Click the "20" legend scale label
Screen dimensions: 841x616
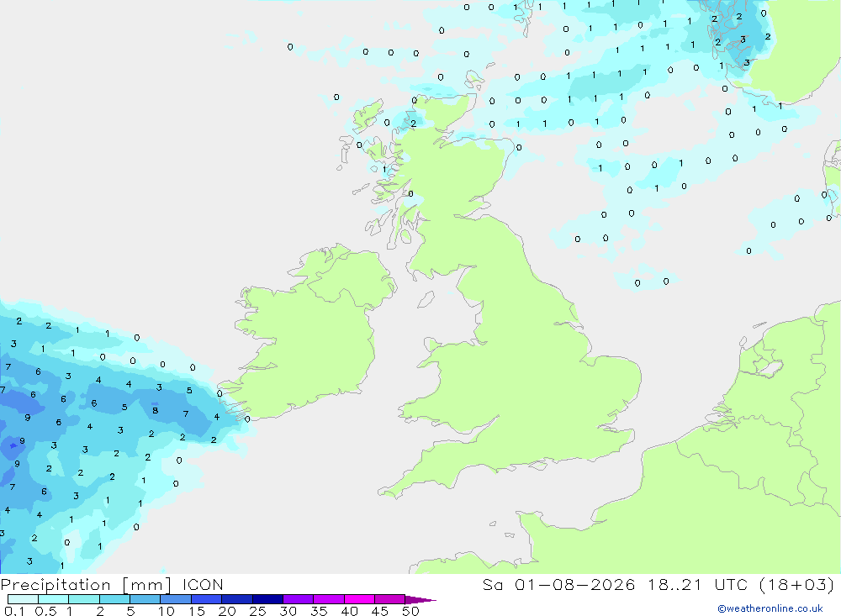pos(227,611)
